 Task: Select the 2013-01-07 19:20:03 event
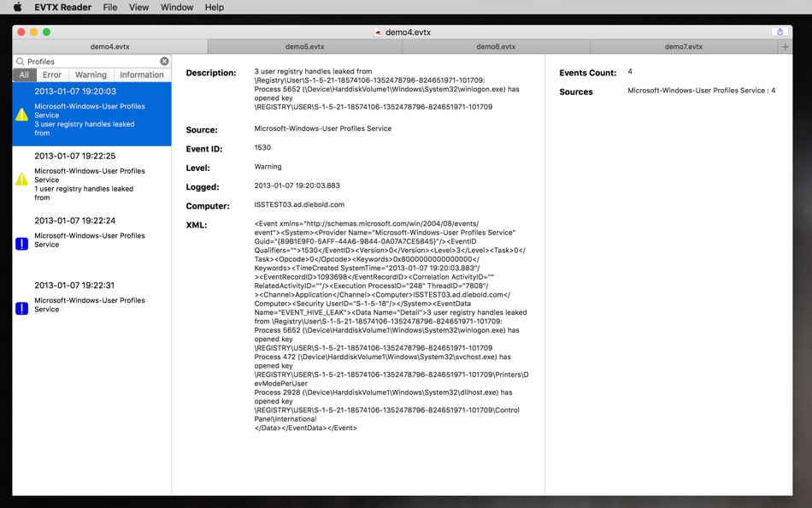pyautogui.click(x=92, y=114)
